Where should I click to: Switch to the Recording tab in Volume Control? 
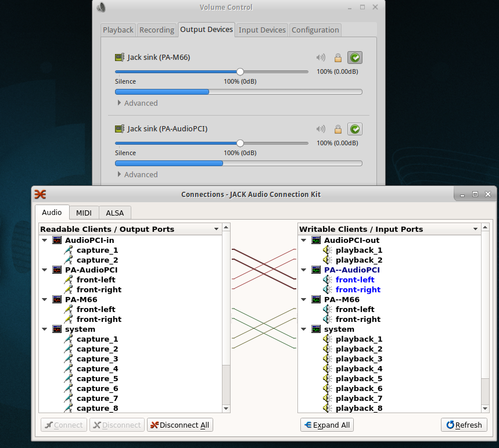(x=157, y=30)
